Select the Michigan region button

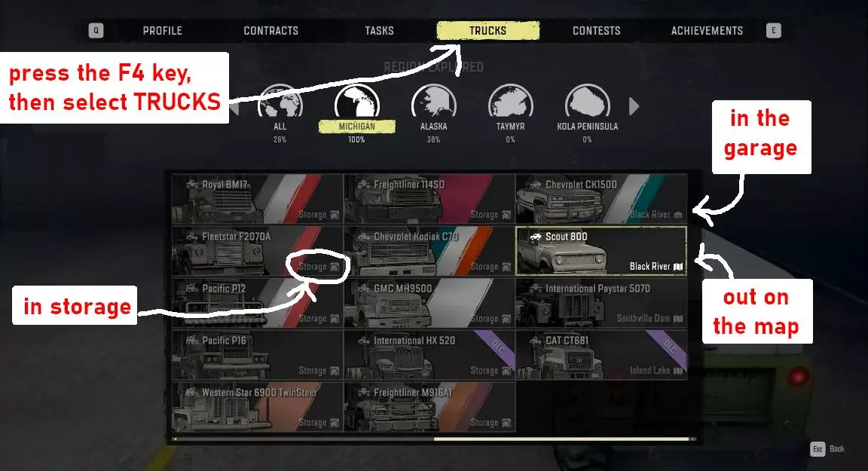click(x=357, y=127)
